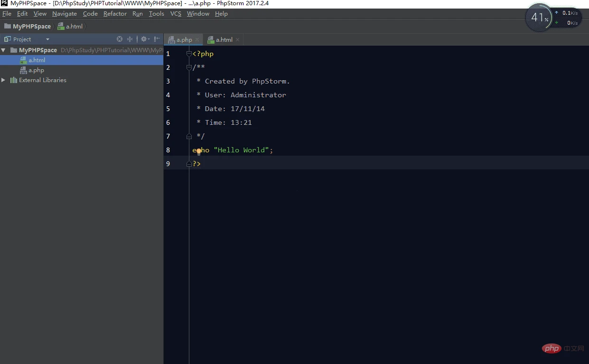Viewport: 589px width, 364px height.
Task: Open the Project view dropdown
Action: point(47,39)
